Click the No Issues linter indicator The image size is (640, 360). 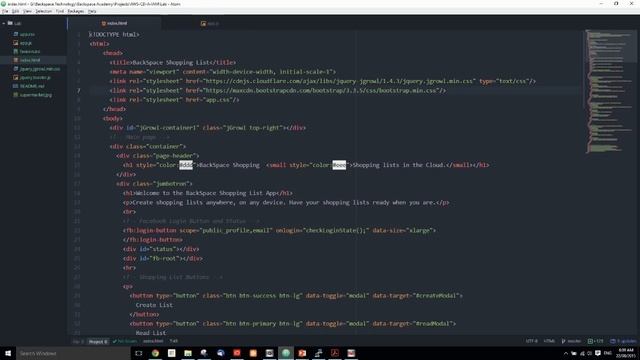point(125,341)
